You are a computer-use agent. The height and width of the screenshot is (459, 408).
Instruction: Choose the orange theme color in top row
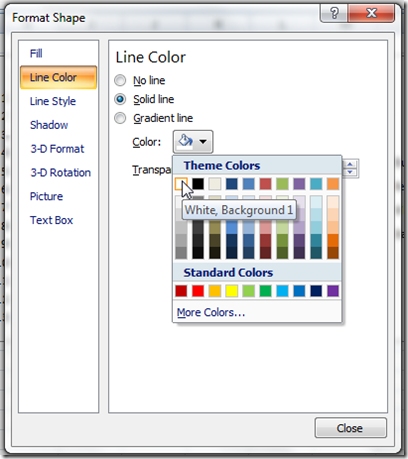(x=333, y=184)
